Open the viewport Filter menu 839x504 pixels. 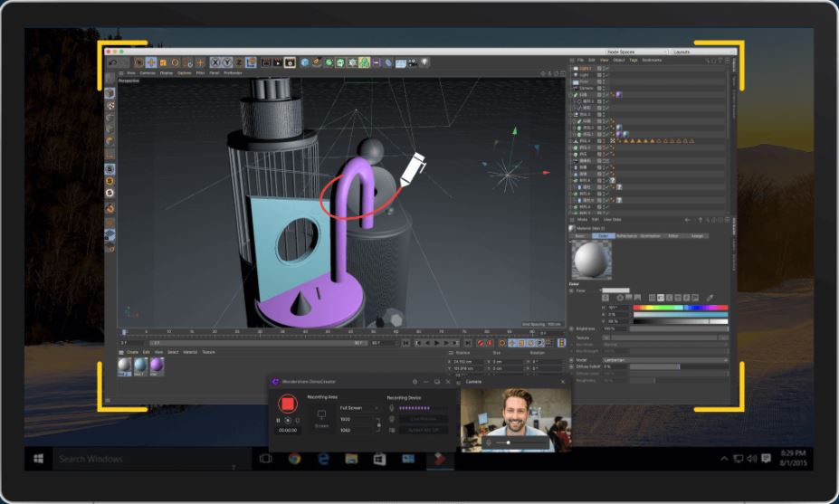coord(200,72)
